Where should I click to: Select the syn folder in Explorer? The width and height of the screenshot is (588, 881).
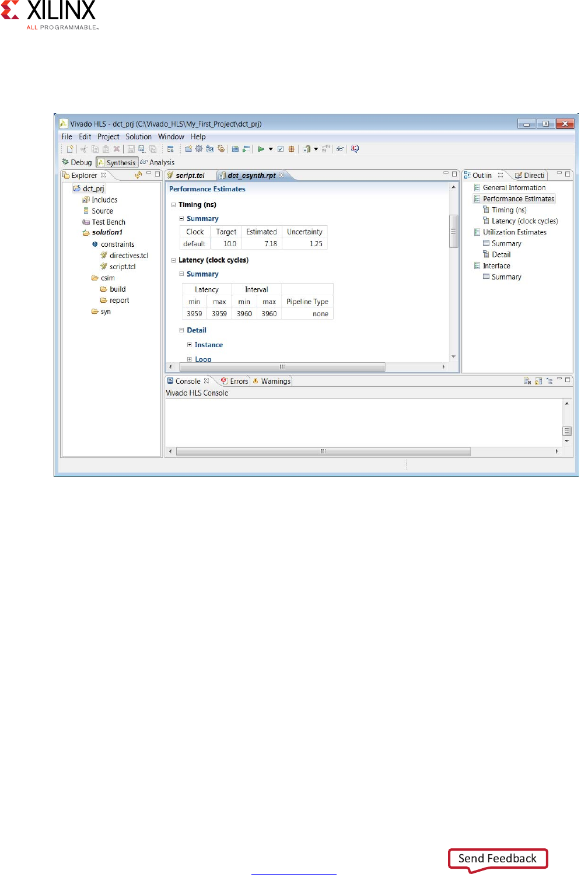[x=101, y=312]
